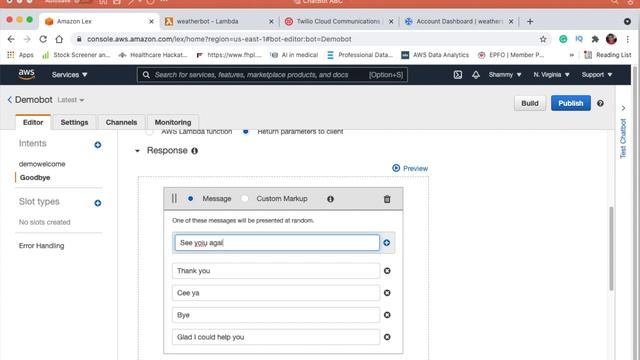Remove the 'Glad I could help you' message
This screenshot has height=360, width=640.
pos(387,337)
